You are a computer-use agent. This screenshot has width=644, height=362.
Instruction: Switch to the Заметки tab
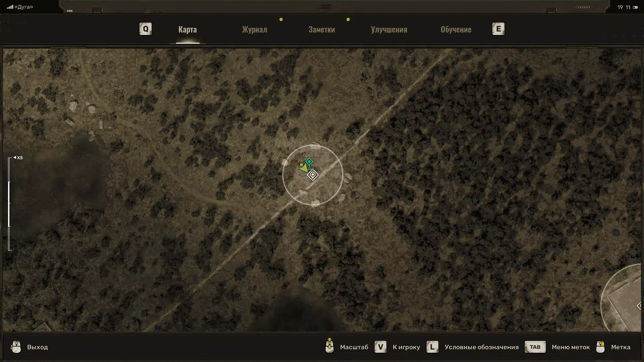tap(322, 29)
